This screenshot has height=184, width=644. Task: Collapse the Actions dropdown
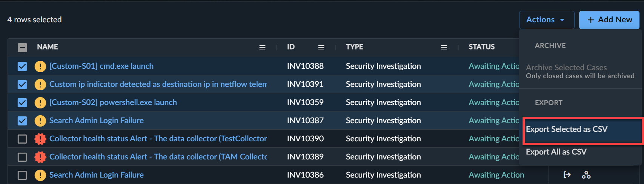pos(546,20)
